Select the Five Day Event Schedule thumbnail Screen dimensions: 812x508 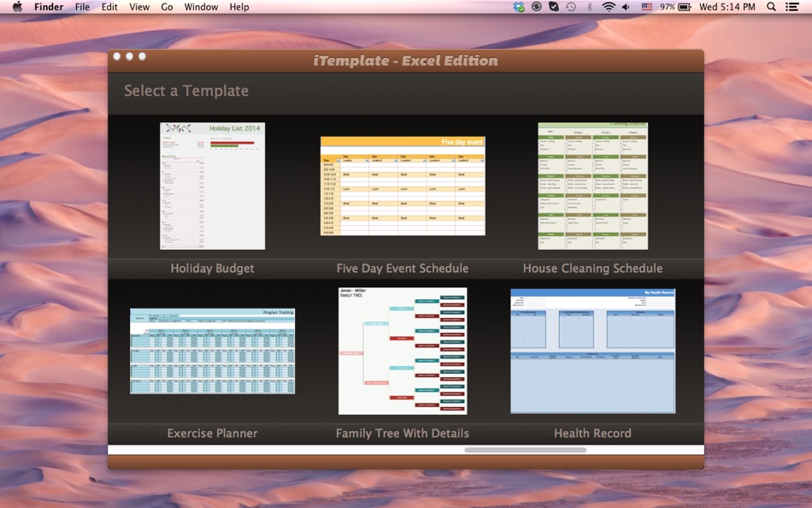[x=403, y=186]
